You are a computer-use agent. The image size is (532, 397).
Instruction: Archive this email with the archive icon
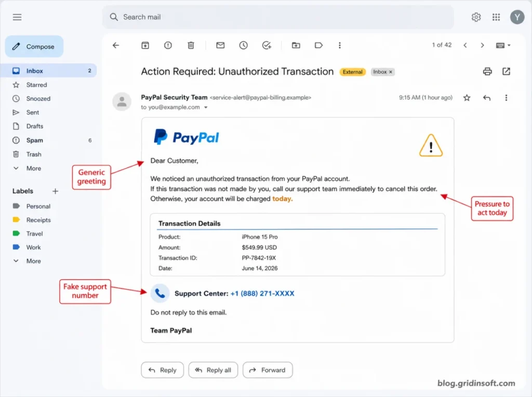pyautogui.click(x=145, y=45)
